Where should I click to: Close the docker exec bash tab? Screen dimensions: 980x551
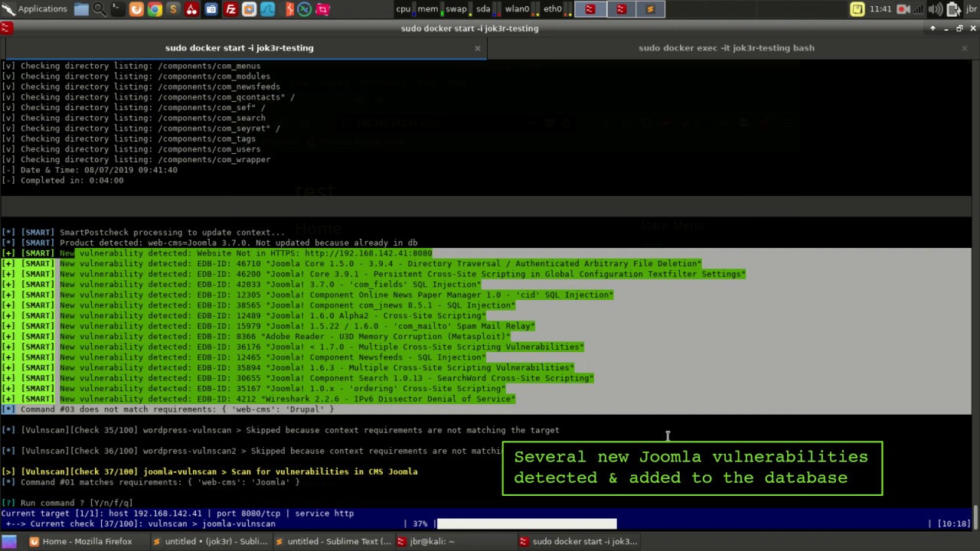click(x=965, y=48)
